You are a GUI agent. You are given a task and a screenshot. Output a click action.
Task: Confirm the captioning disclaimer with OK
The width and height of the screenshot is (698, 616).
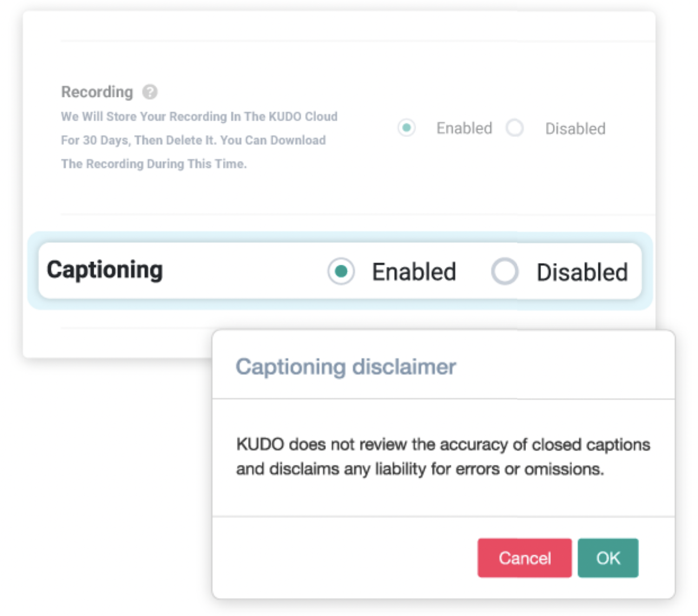click(x=608, y=558)
